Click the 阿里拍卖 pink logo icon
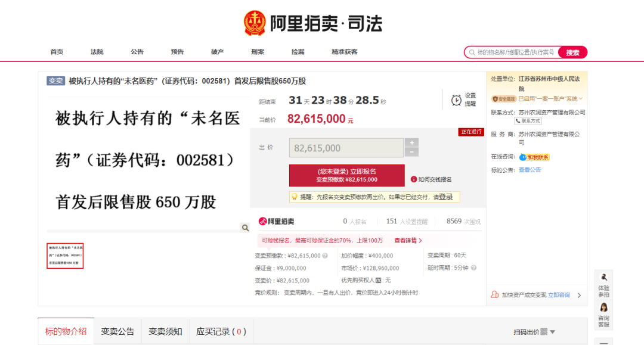Screen dimensions: 644x345 click(262, 222)
